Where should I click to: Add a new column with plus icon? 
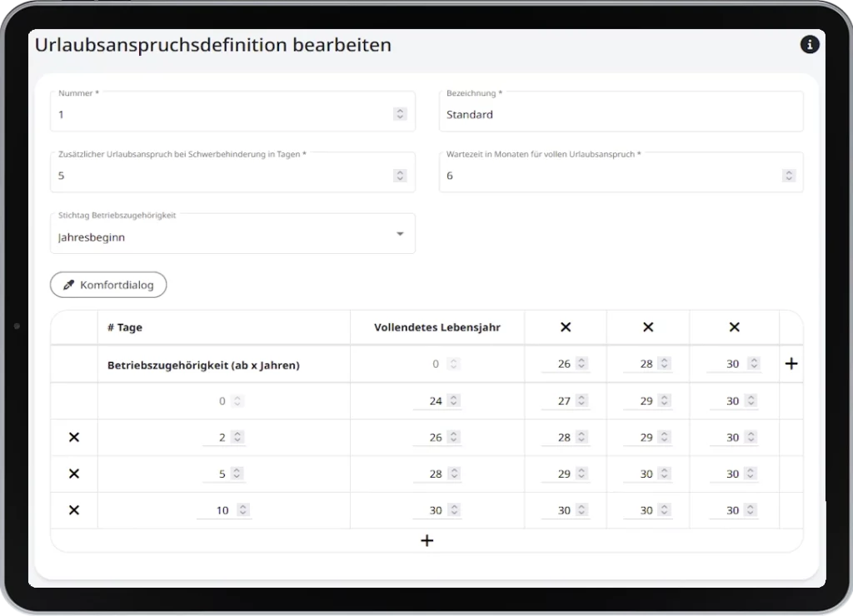pos(791,364)
